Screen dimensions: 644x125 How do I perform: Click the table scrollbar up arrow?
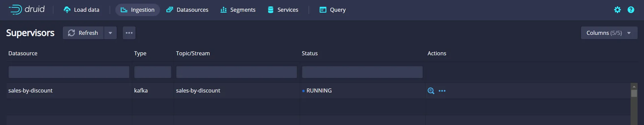click(634, 86)
